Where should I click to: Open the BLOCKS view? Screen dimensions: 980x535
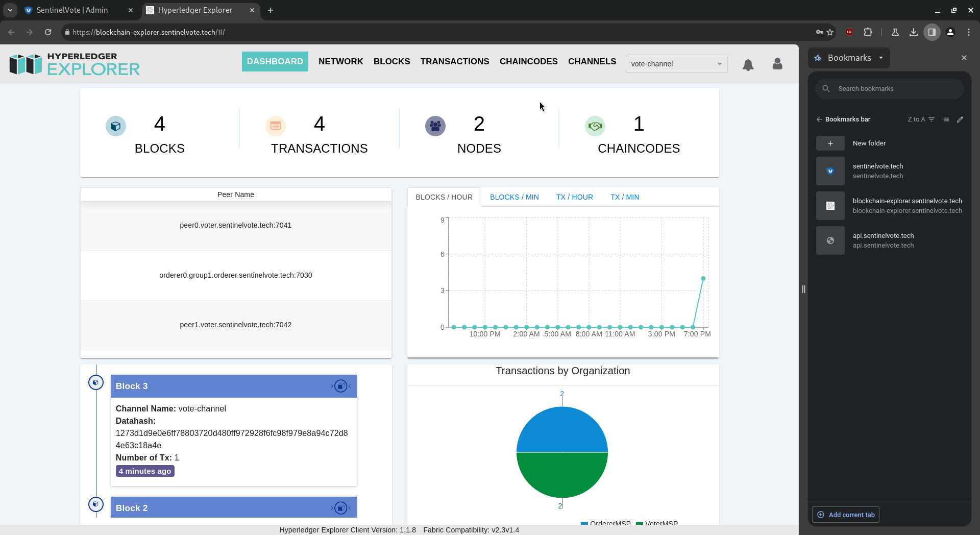392,61
